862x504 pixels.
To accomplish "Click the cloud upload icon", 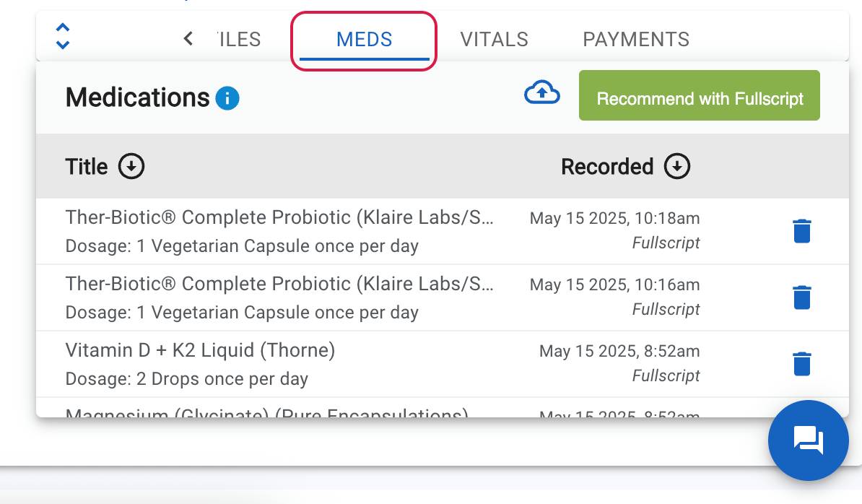I will (541, 93).
